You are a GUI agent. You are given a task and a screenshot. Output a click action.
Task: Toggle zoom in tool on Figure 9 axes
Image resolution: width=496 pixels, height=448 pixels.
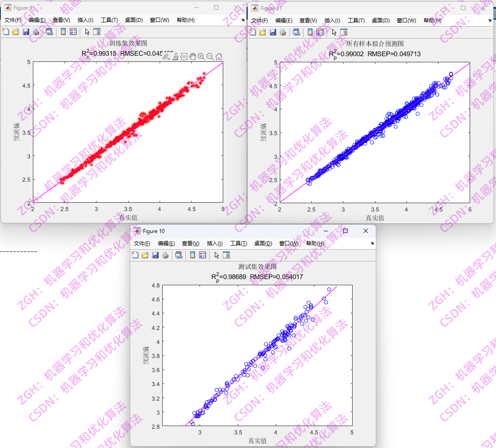201,56
